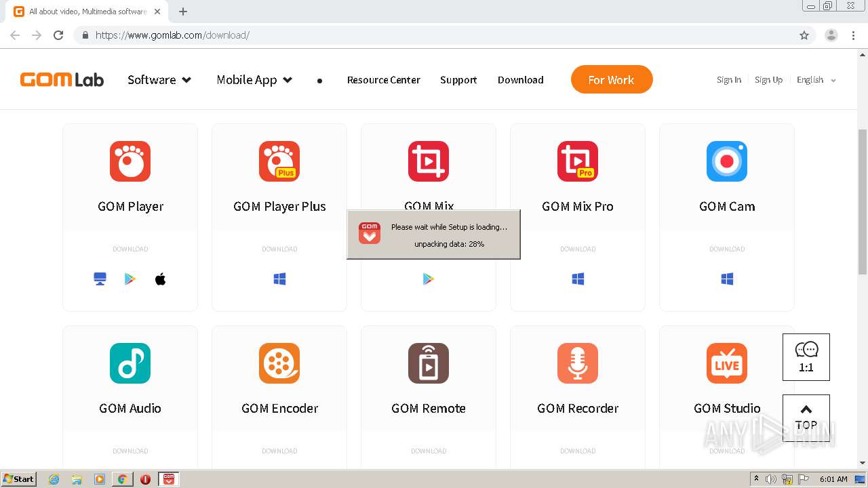Open Resource Center menu item
This screenshot has width=868, height=488.
pos(384,80)
